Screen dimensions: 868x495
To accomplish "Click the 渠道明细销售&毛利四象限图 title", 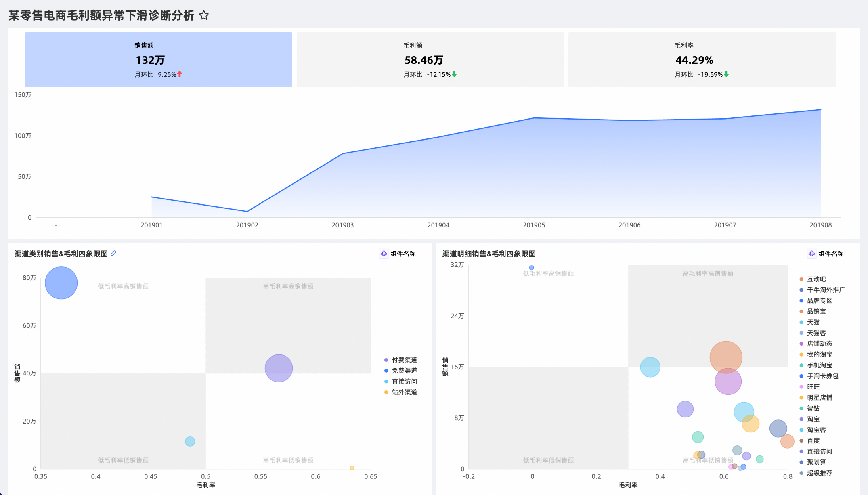I will 489,254.
